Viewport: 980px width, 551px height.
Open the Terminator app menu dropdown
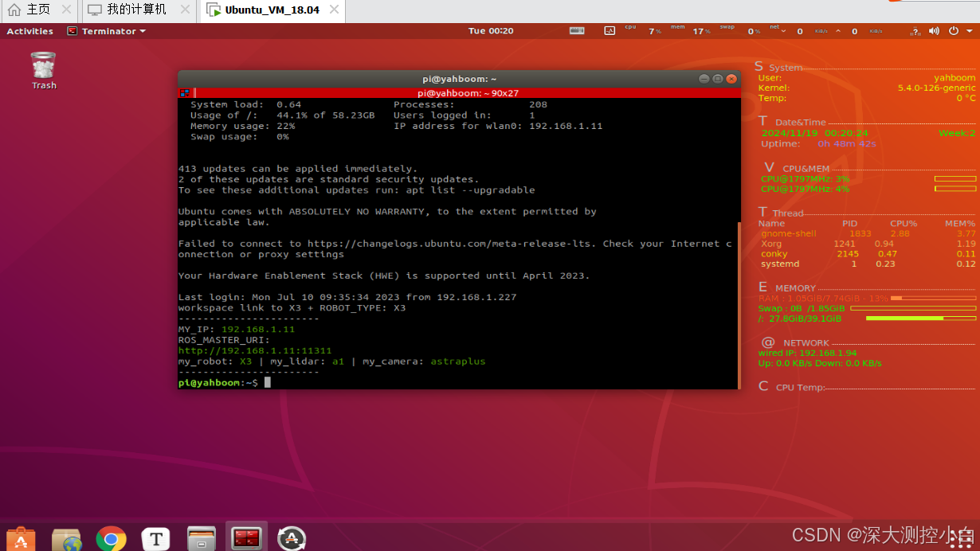pyautogui.click(x=107, y=31)
